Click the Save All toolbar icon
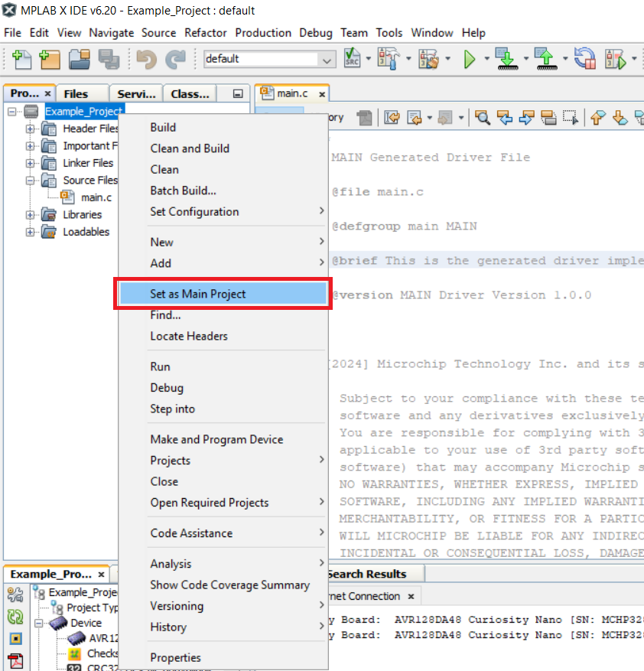This screenshot has width=644, height=671. pyautogui.click(x=109, y=59)
